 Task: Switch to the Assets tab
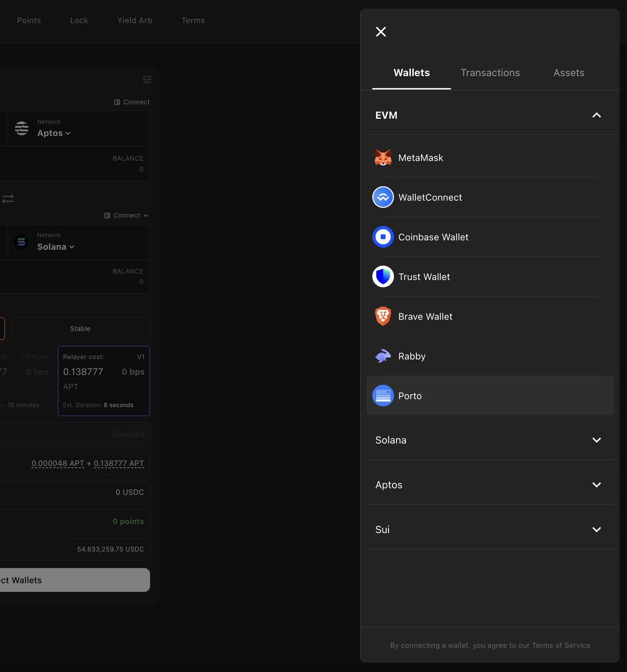(x=569, y=73)
